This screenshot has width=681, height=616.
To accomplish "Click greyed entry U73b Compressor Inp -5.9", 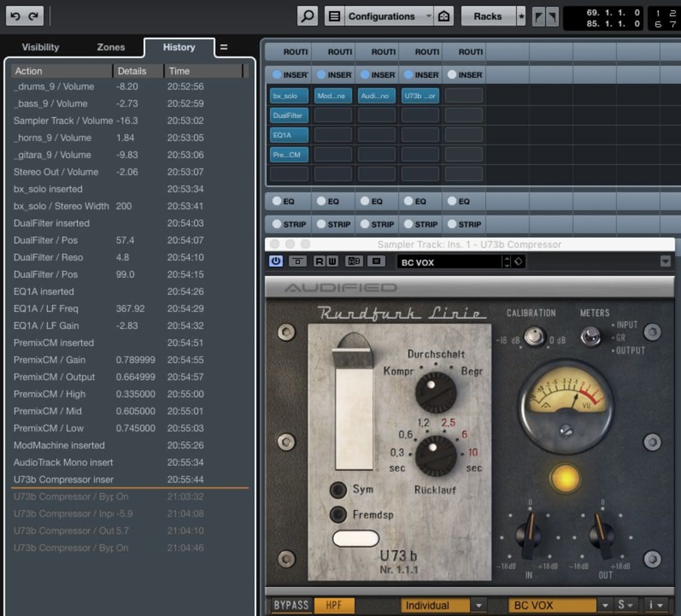I will click(129, 514).
